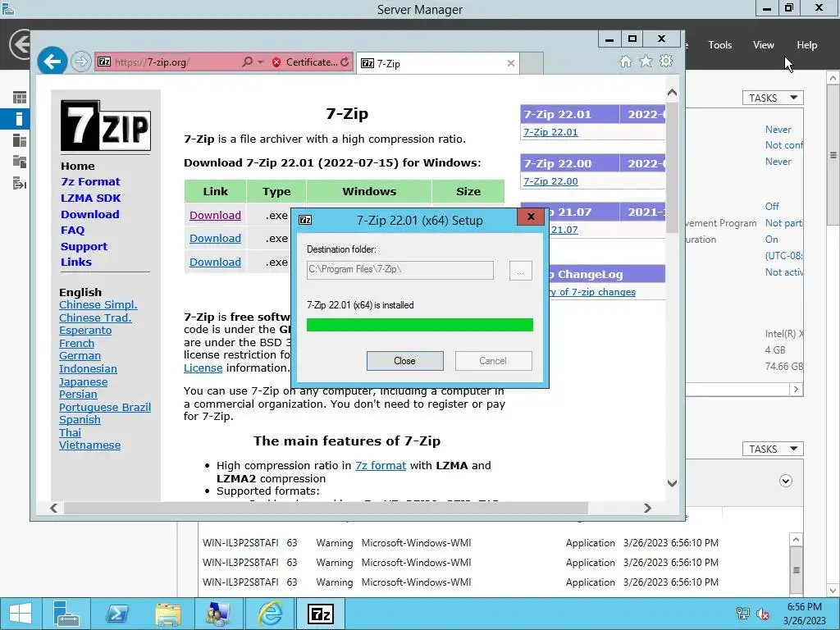
Task: Switch language to Chinese Simpl.
Action: point(98,305)
